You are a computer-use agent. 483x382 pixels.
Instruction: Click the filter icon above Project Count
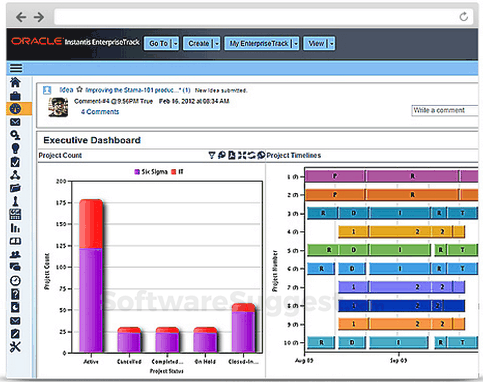[x=212, y=155]
